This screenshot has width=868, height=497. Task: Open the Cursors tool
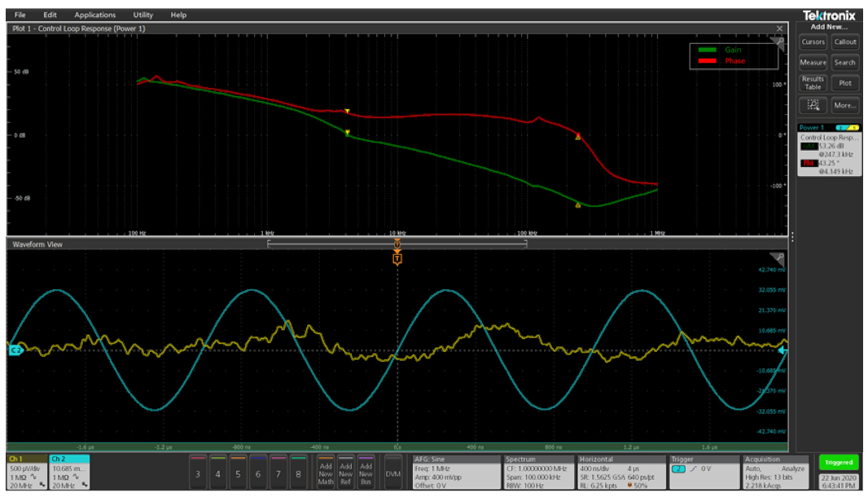tap(813, 42)
